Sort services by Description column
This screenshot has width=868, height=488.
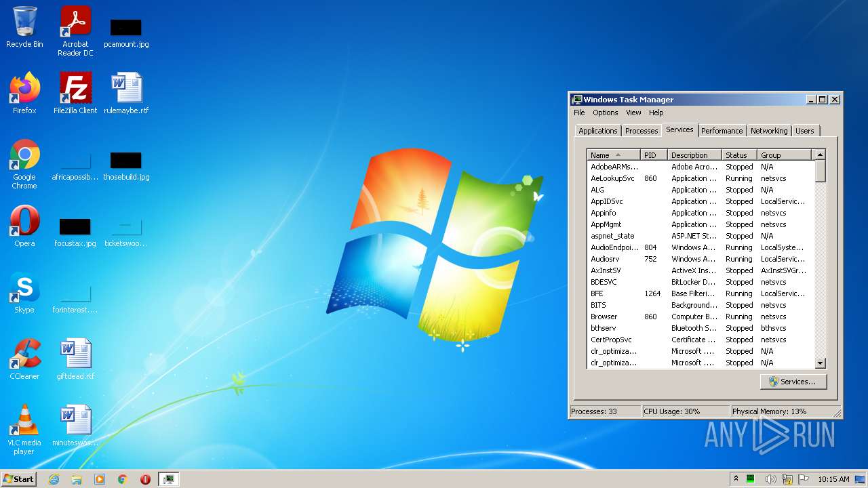point(695,155)
